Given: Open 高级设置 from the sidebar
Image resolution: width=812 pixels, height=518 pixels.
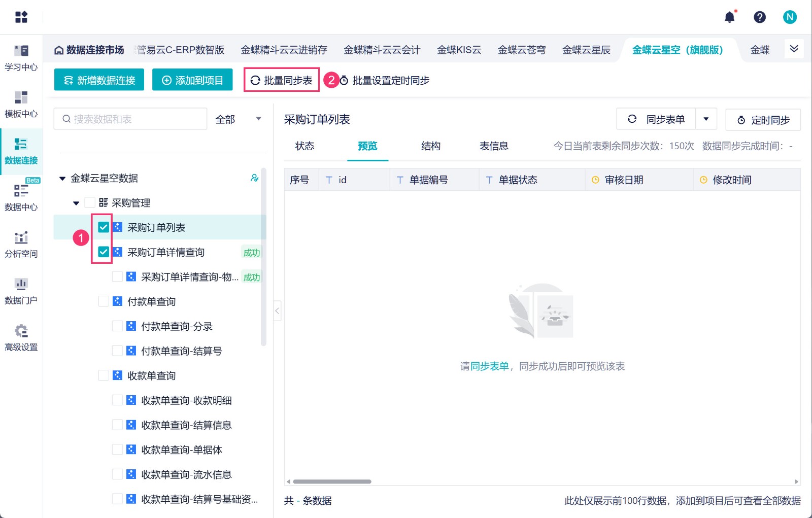Looking at the screenshot, I should coord(21,338).
